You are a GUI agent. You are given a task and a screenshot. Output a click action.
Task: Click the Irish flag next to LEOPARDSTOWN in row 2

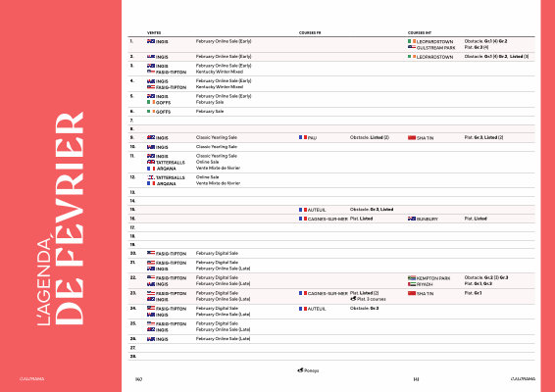coord(412,57)
